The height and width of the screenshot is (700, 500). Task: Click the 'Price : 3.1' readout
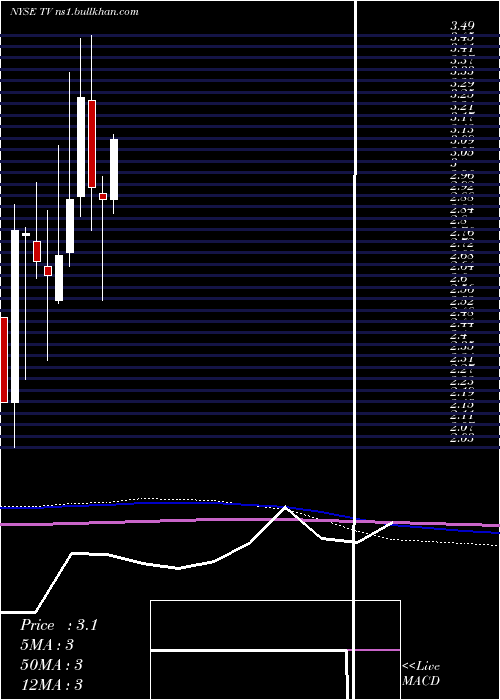[x=58, y=625]
